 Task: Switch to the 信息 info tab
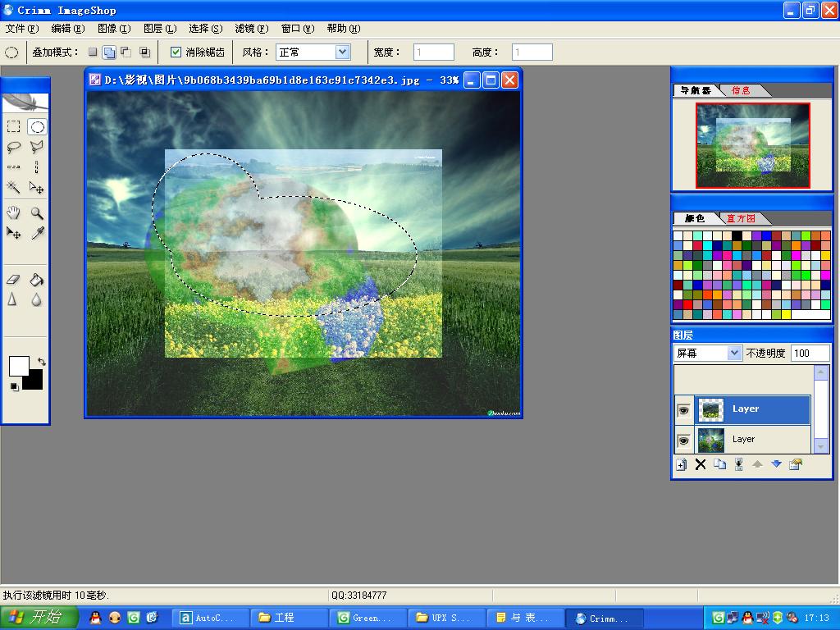click(x=741, y=90)
